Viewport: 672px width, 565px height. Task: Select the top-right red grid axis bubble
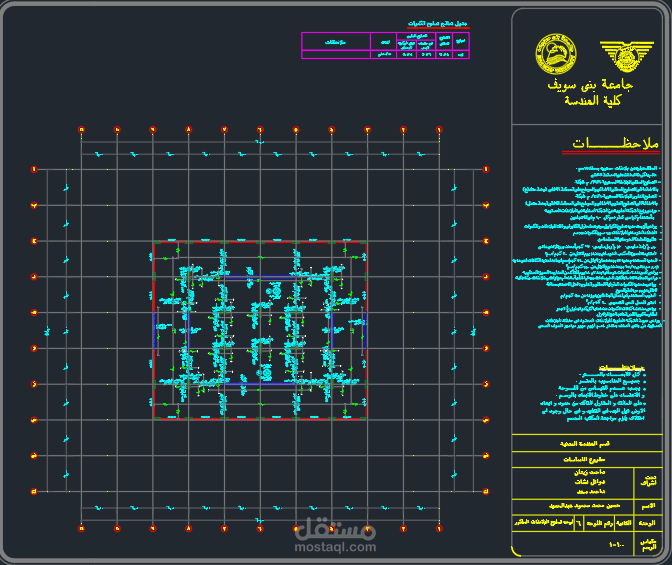coord(439,129)
